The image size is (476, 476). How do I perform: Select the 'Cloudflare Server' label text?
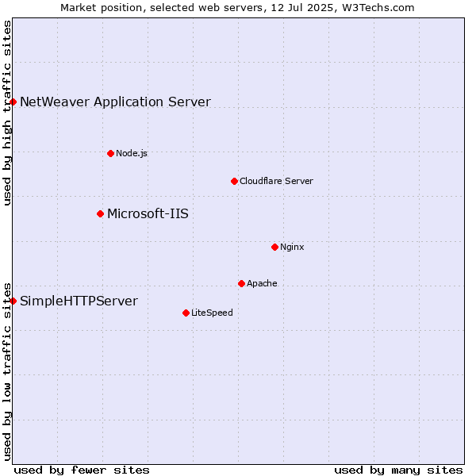[276, 181]
